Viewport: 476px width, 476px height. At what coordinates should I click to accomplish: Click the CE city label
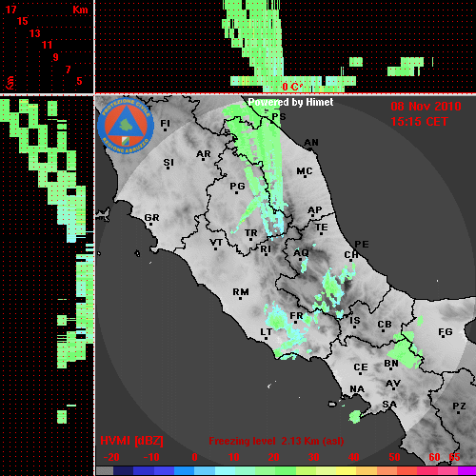click(x=361, y=367)
